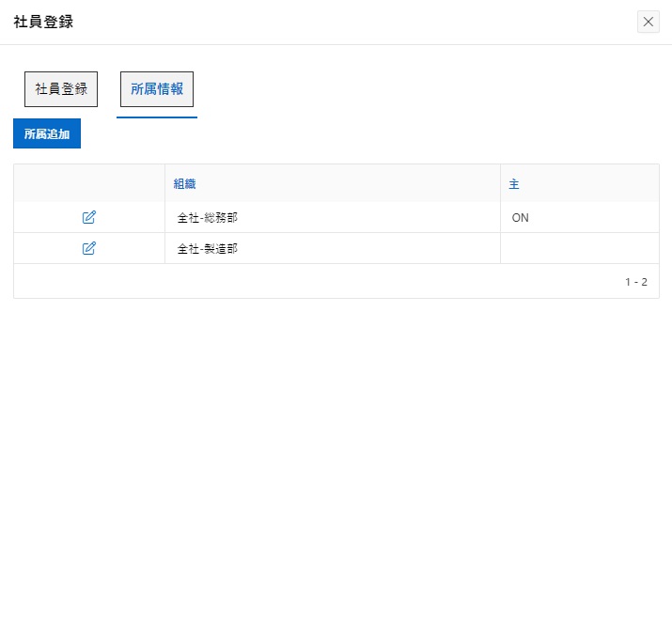Sort by 主 column header
The width and height of the screenshot is (672, 639).
coord(514,184)
